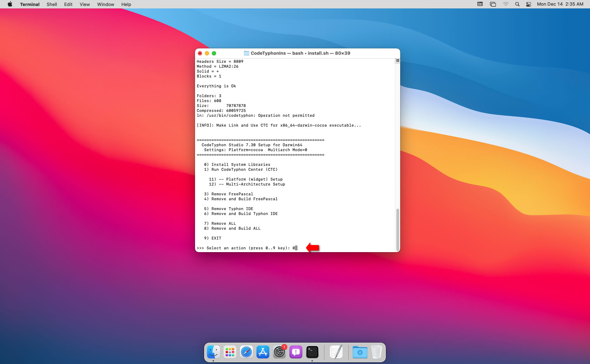Open the View menu
The height and width of the screenshot is (364, 590).
[x=85, y=4]
